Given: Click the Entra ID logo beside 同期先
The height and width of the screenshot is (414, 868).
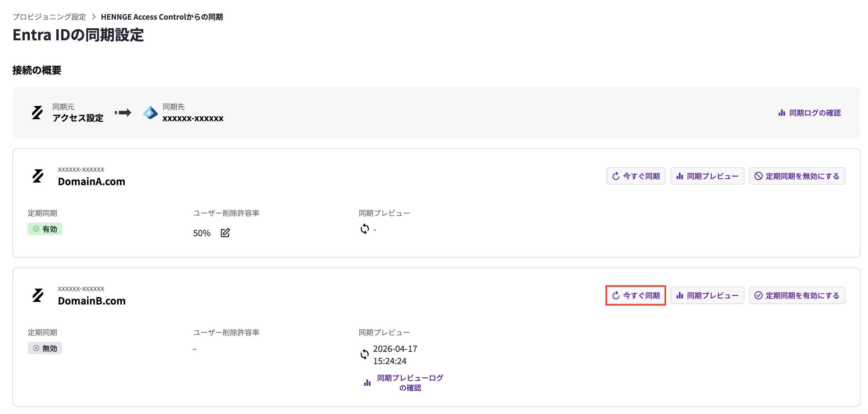Looking at the screenshot, I should click(150, 113).
